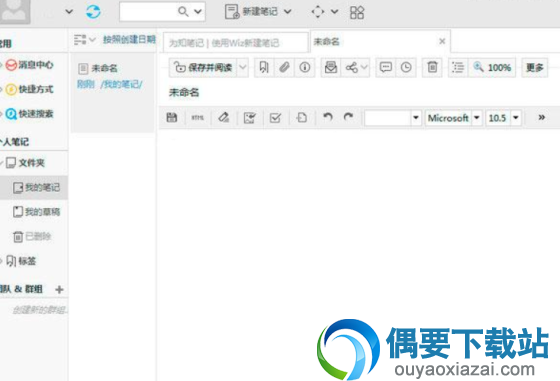Click the save floppy disk icon
The height and width of the screenshot is (381, 560).
pos(172,117)
